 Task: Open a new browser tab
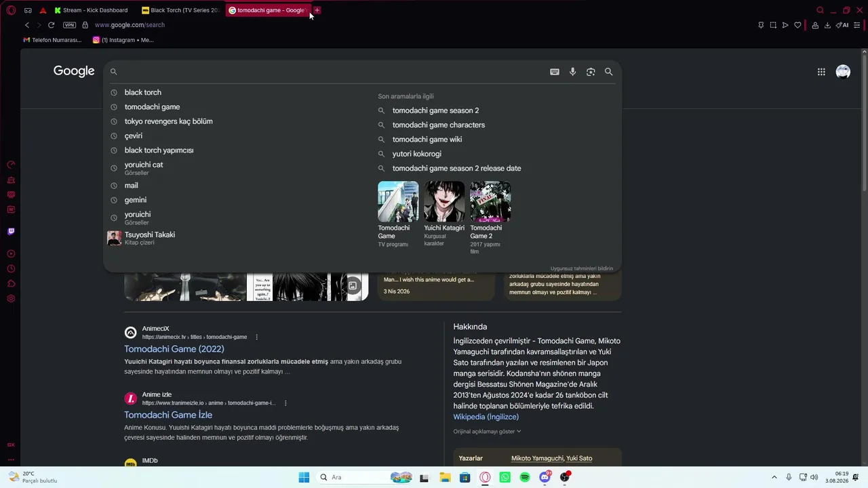(x=317, y=10)
